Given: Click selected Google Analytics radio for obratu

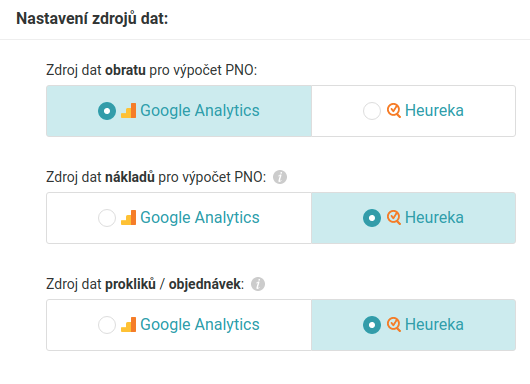Looking at the screenshot, I should (107, 111).
